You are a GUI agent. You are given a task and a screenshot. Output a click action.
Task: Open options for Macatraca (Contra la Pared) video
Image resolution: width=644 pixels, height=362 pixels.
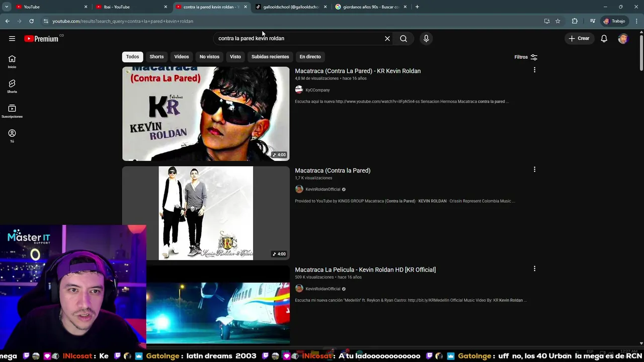pyautogui.click(x=534, y=169)
